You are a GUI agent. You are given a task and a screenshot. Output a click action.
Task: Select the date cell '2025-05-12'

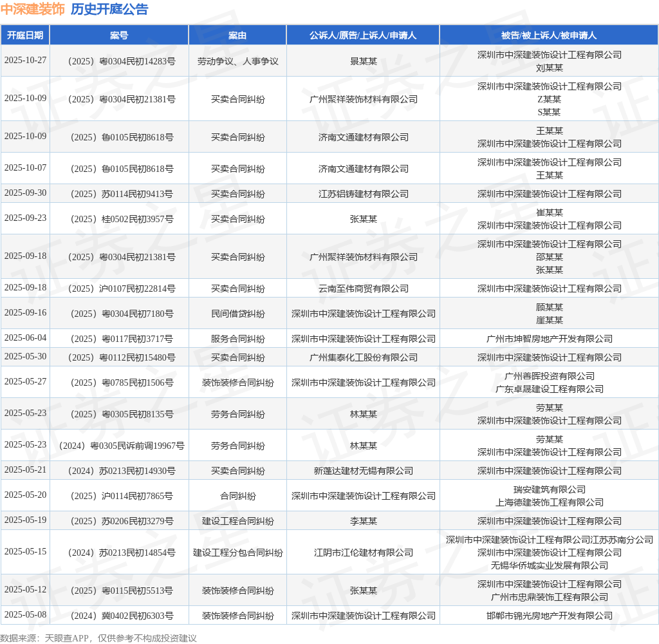[x=25, y=589]
